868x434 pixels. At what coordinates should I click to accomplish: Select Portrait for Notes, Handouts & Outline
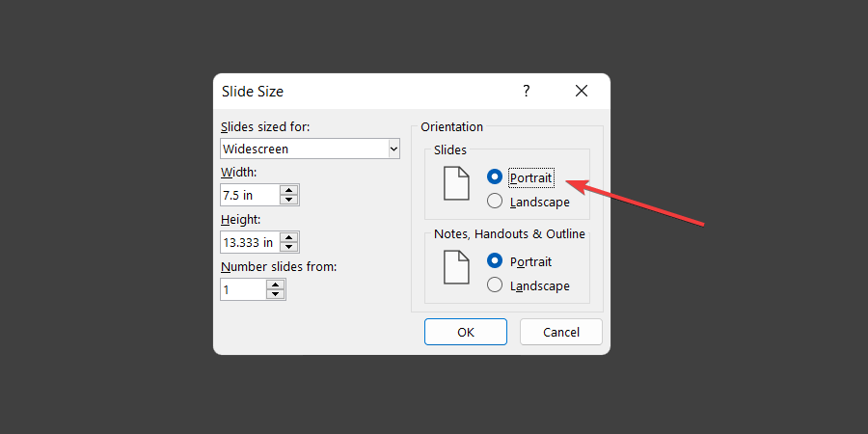pos(495,261)
